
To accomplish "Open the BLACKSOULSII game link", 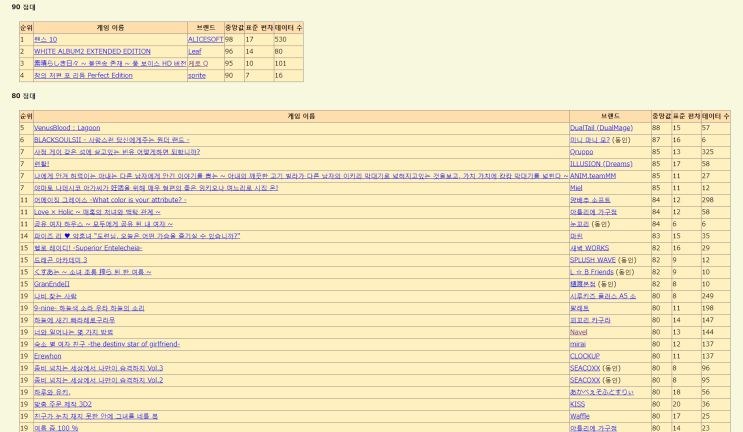I will coord(111,140).
